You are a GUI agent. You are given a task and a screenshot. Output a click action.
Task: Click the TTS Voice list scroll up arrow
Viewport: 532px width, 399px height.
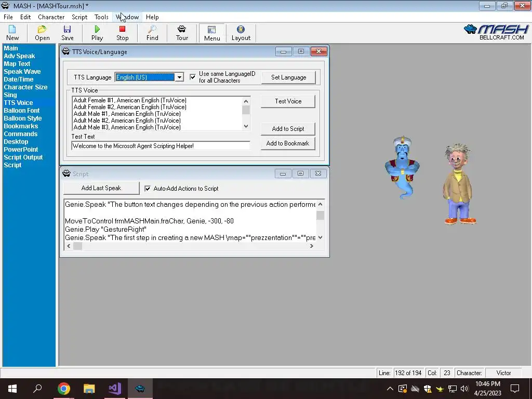(246, 101)
